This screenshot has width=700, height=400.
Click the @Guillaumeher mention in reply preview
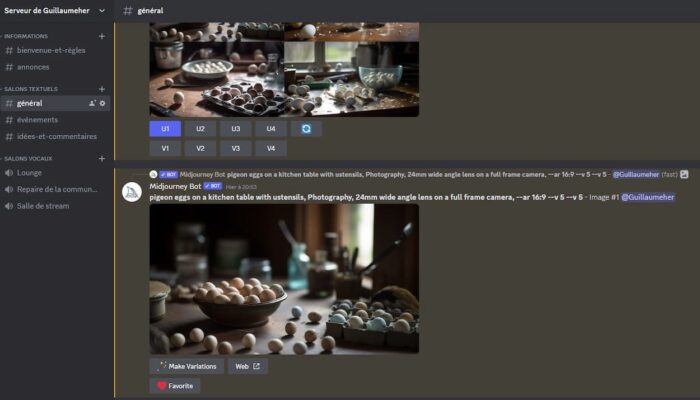[636, 175]
